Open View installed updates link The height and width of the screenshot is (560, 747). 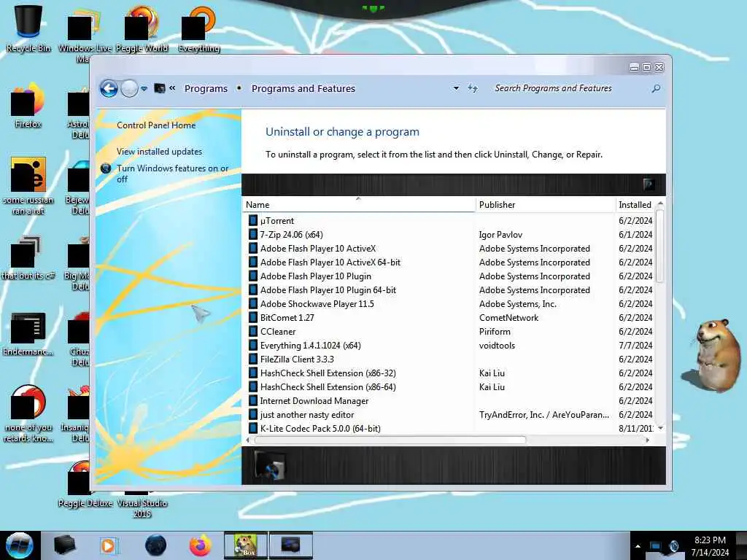coord(159,152)
